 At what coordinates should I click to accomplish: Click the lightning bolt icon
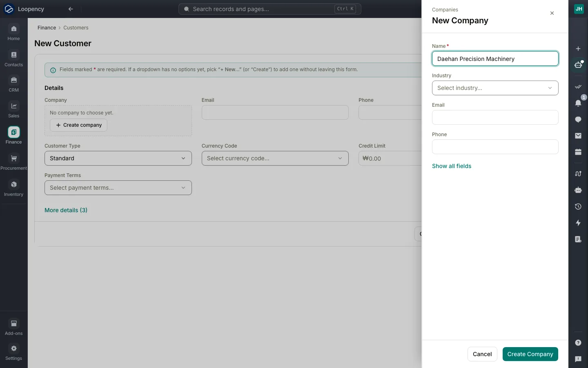point(578,223)
